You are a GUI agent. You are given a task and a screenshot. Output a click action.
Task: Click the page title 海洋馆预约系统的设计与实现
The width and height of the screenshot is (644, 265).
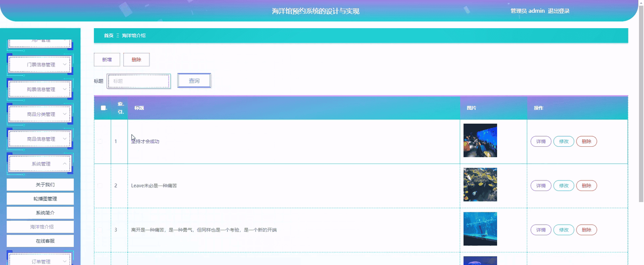pyautogui.click(x=315, y=11)
